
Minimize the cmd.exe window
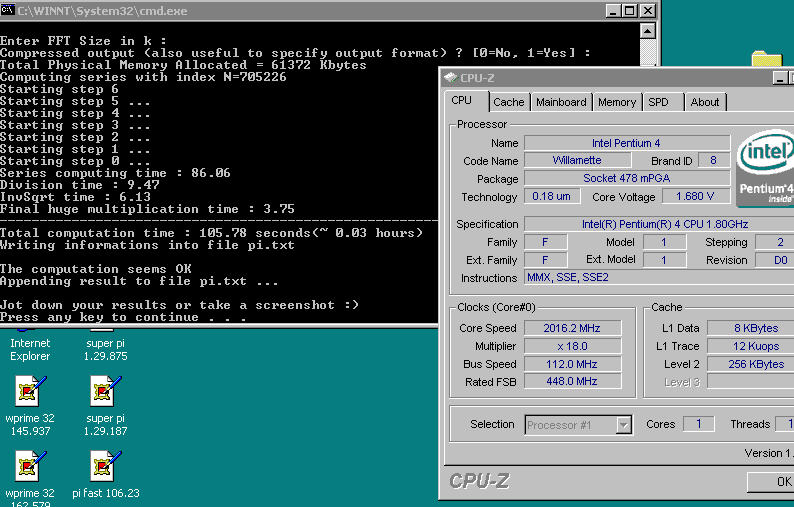tap(613, 11)
